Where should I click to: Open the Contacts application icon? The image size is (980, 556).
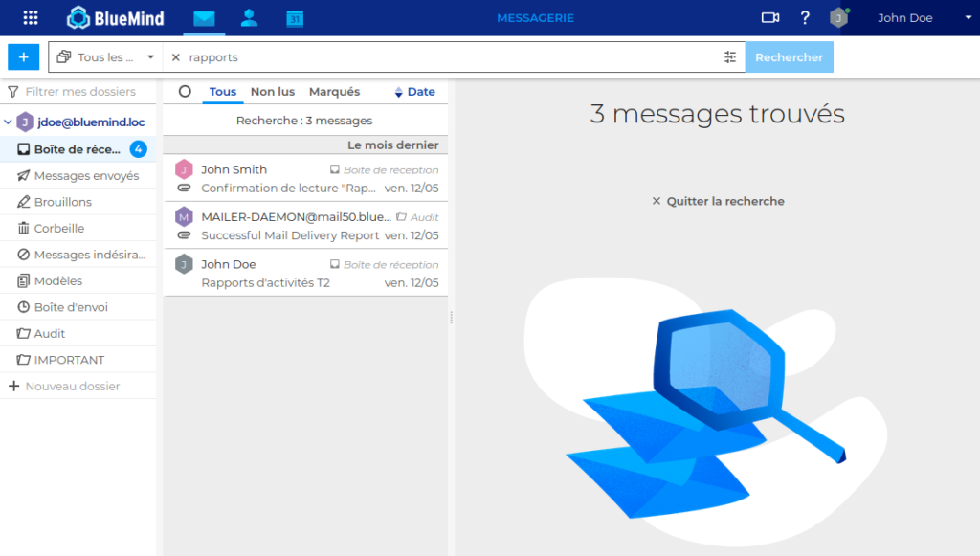tap(250, 18)
